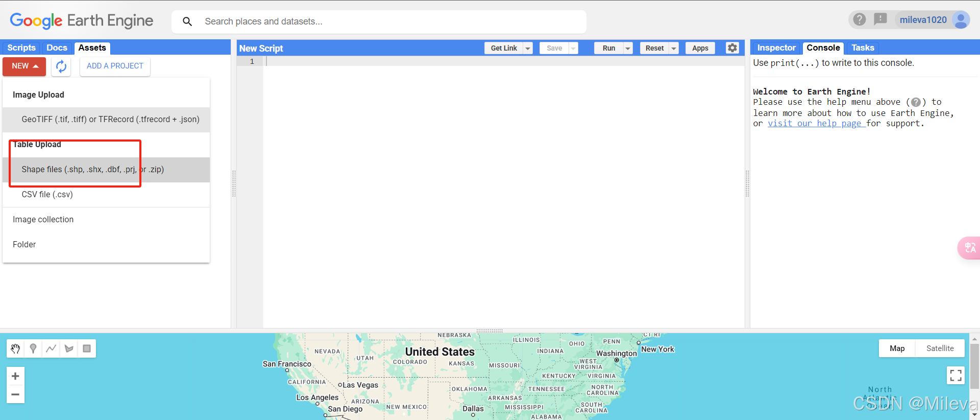Run the script
This screenshot has height=420, width=980.
[609, 48]
